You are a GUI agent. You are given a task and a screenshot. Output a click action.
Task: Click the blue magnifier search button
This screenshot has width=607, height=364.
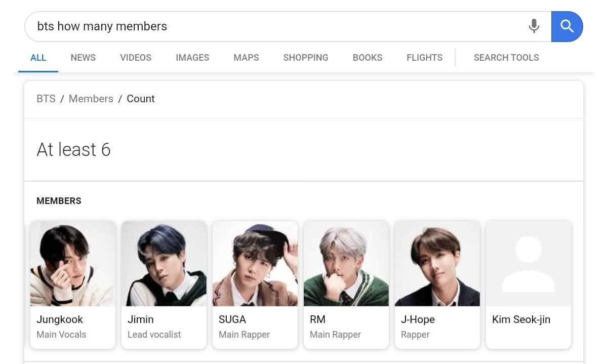pos(566,26)
